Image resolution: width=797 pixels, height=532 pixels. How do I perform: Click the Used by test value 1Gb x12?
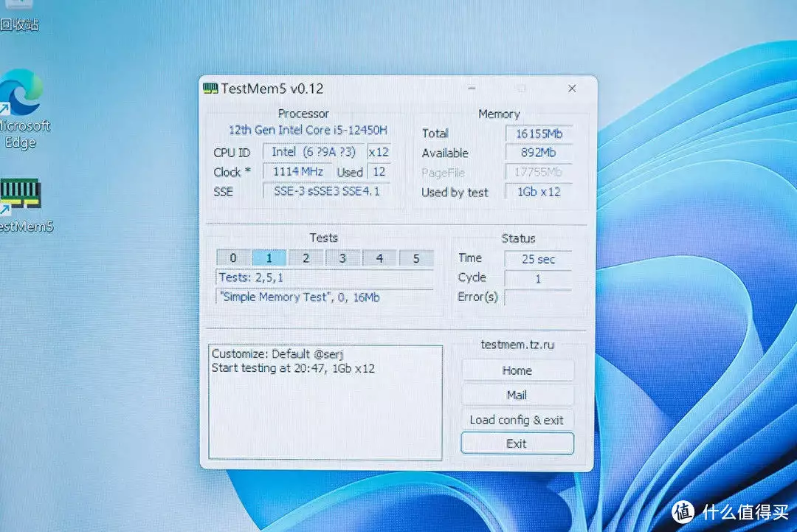pyautogui.click(x=539, y=192)
